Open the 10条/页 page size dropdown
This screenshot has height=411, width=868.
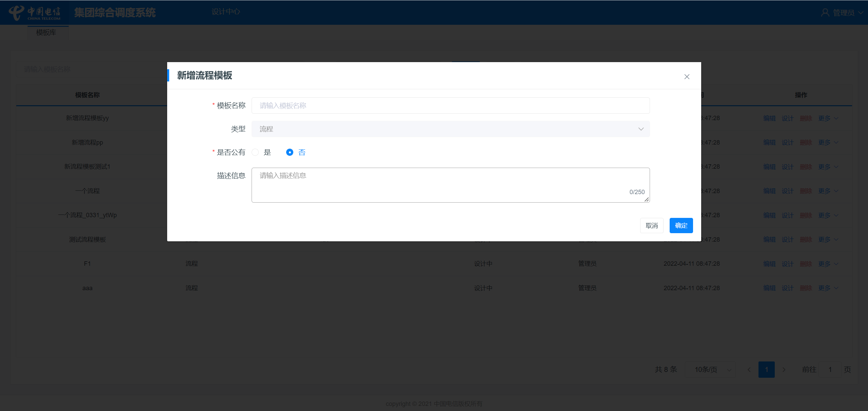point(710,370)
